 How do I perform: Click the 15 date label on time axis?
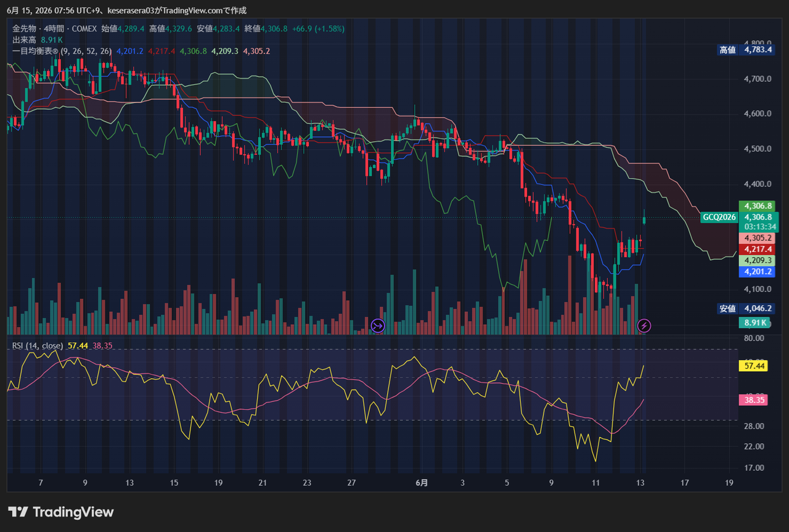click(x=174, y=483)
